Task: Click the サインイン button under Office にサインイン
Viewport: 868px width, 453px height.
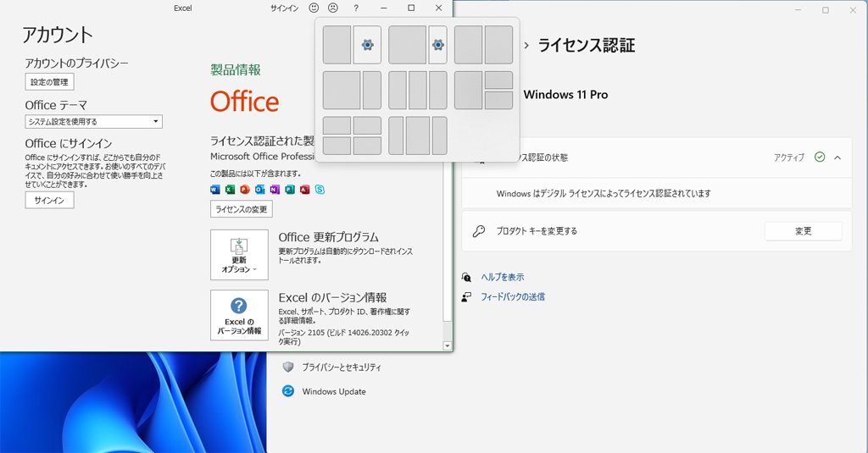Action: pos(49,200)
